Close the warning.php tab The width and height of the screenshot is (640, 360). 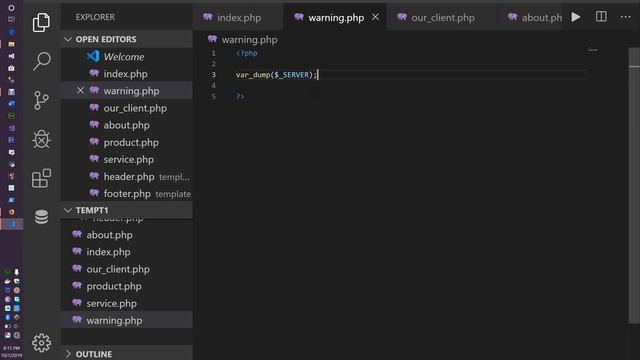coord(376,17)
